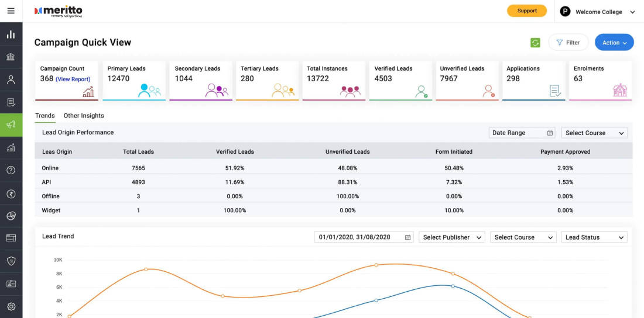Click the Lead Trend date range field
Viewport: 644px width, 318px height.
click(364, 237)
